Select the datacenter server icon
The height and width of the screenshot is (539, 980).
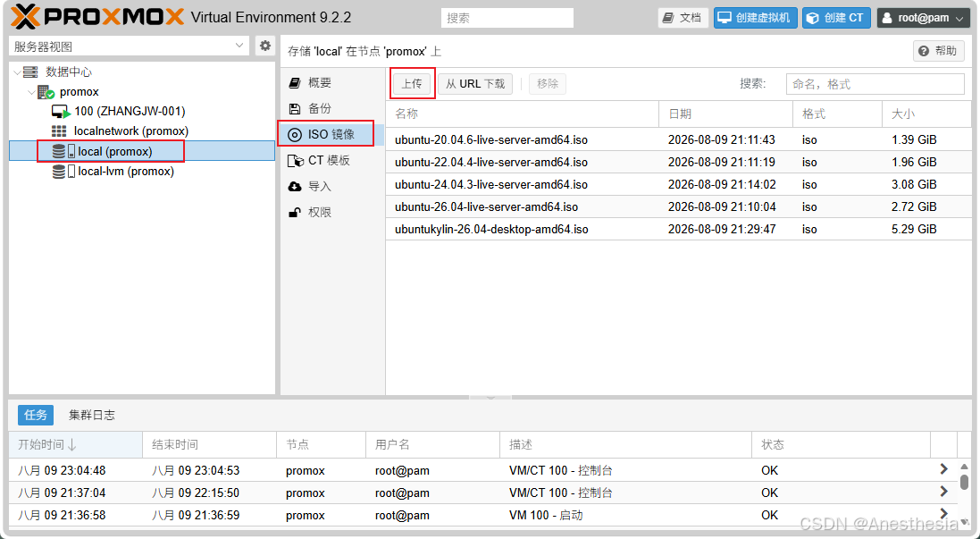click(x=30, y=72)
